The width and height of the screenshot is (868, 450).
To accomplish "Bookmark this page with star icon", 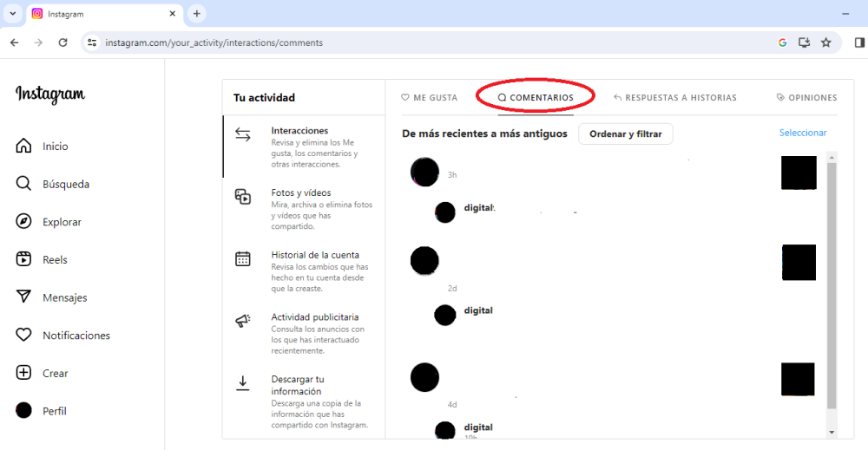I will tap(825, 42).
